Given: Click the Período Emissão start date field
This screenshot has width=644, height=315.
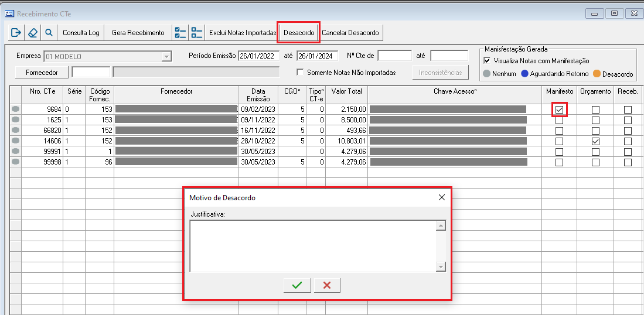Looking at the screenshot, I should [x=259, y=56].
